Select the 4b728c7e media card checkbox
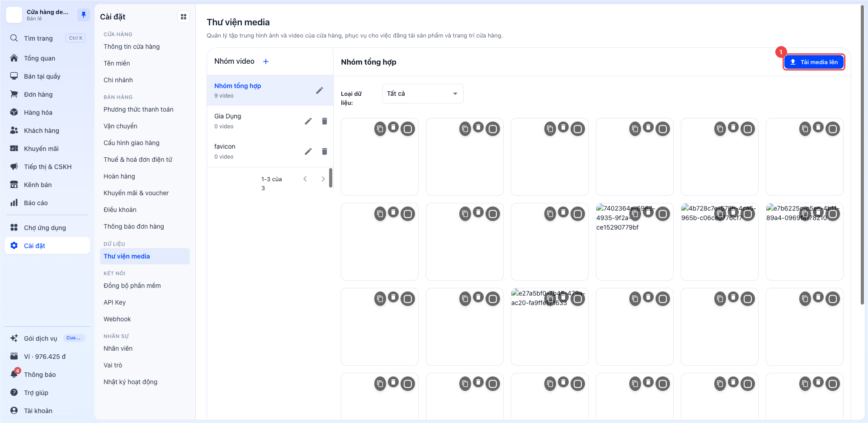The width and height of the screenshot is (868, 423). [748, 214]
